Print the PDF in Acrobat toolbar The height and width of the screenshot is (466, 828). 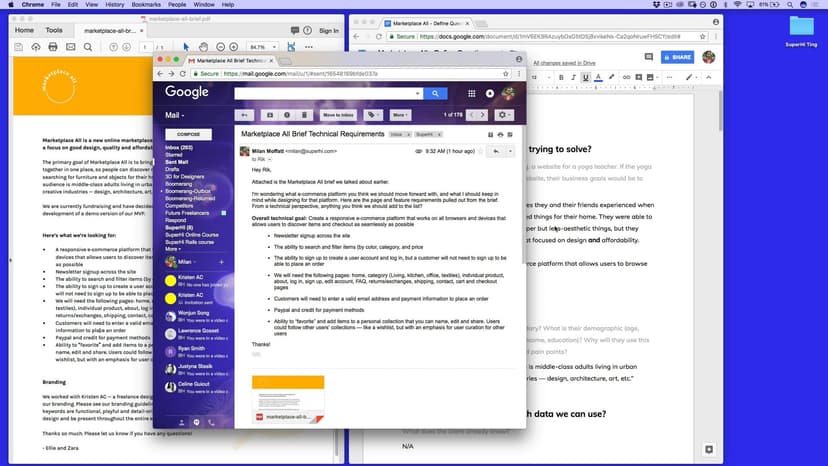(54, 47)
